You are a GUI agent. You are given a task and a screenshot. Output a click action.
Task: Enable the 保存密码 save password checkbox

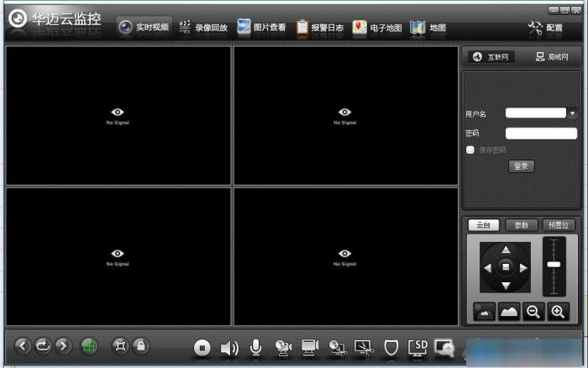(x=470, y=150)
